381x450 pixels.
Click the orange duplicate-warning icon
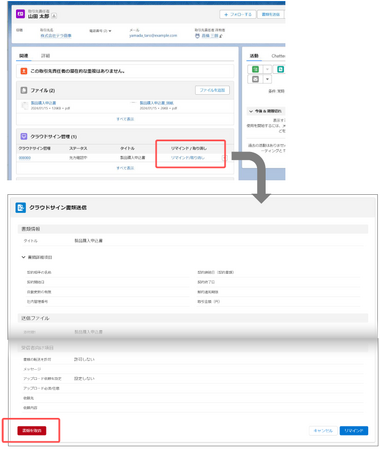pyautogui.click(x=24, y=71)
